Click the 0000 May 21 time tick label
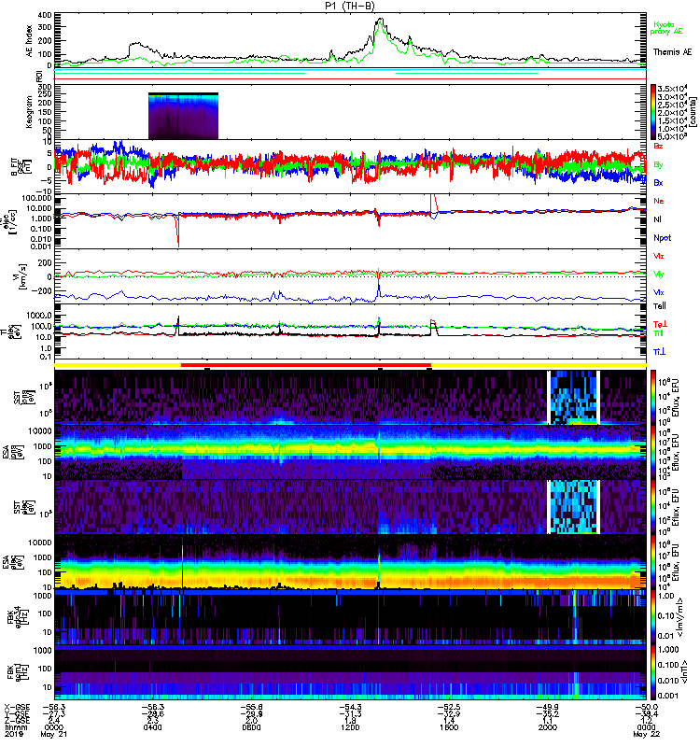Viewport: 700px width, 747px height. pos(53,728)
